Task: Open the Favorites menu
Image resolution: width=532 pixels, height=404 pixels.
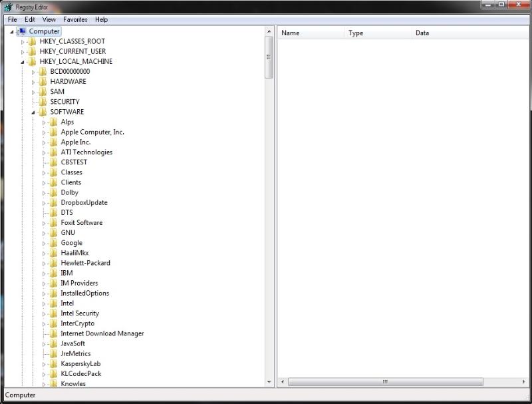Action: [75, 20]
